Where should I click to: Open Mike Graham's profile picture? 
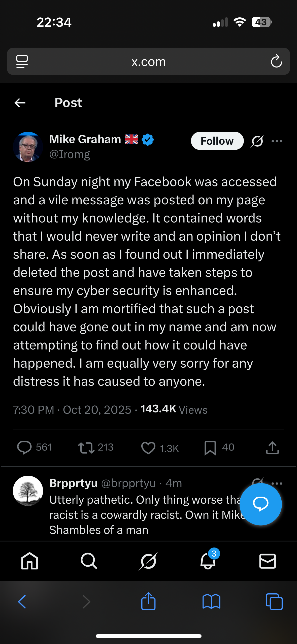[x=28, y=147]
